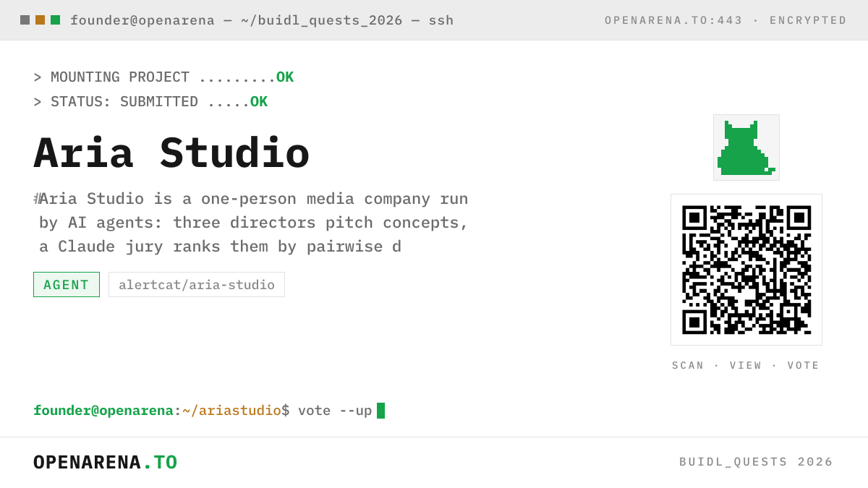This screenshot has height=488, width=868.
Task: Click the MOUNTING PROJECT status line
Action: pos(163,77)
